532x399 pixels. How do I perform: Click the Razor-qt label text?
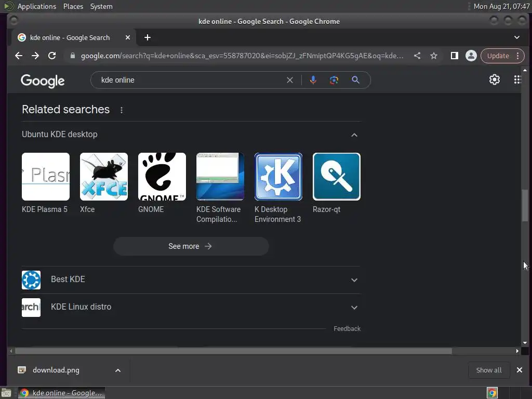click(326, 209)
